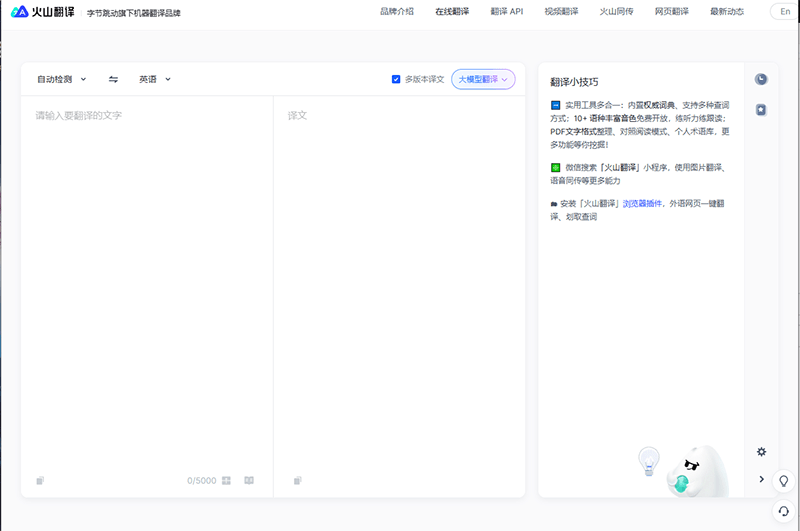Viewport: 800px width, 531px height.
Task: Open the 大模型翻译 model dropdown
Action: pyautogui.click(x=483, y=79)
